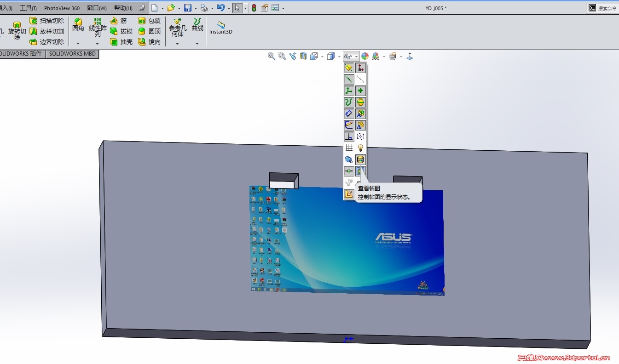
Task: Expand the Apply Scene dropdown arrow
Action: [383, 57]
